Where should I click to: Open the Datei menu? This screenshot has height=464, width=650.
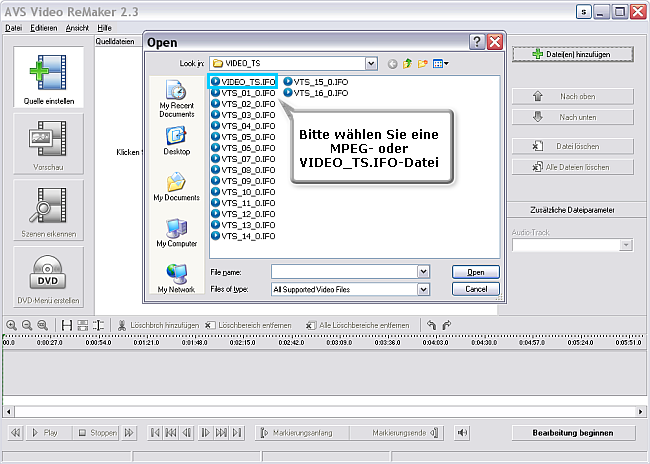pos(13,28)
